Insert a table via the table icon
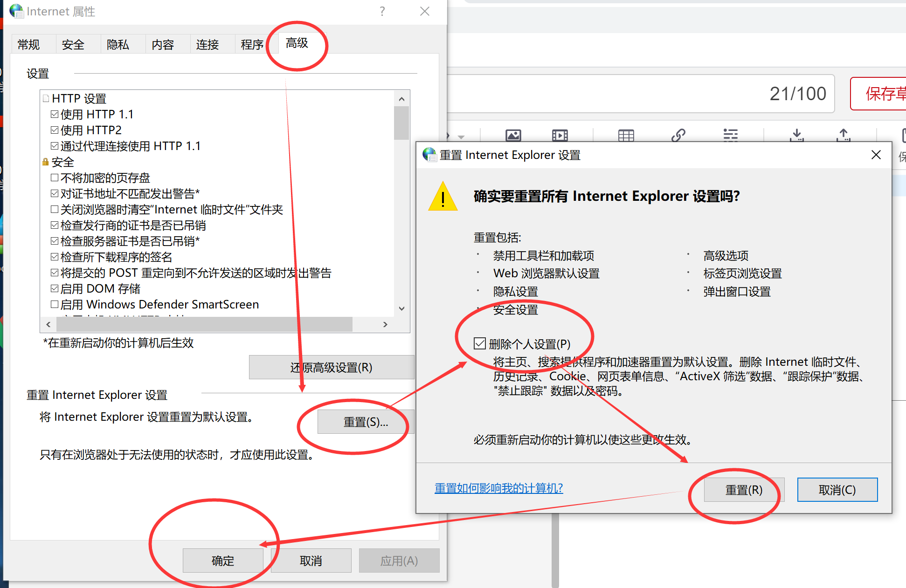This screenshot has width=906, height=588. 625,136
